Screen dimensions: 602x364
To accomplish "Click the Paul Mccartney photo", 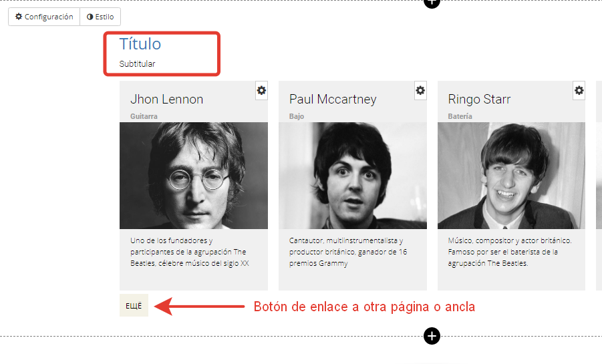I will click(x=353, y=176).
